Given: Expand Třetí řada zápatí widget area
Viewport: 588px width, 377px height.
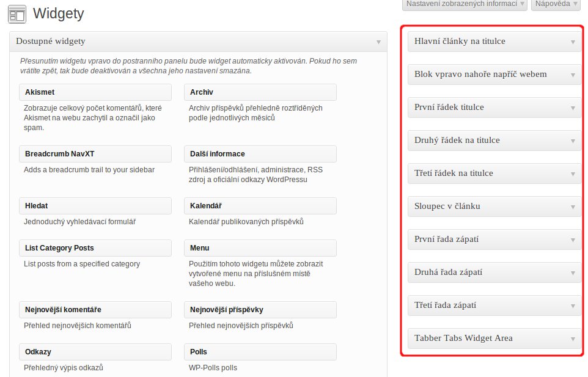Looking at the screenshot, I should pos(573,306).
